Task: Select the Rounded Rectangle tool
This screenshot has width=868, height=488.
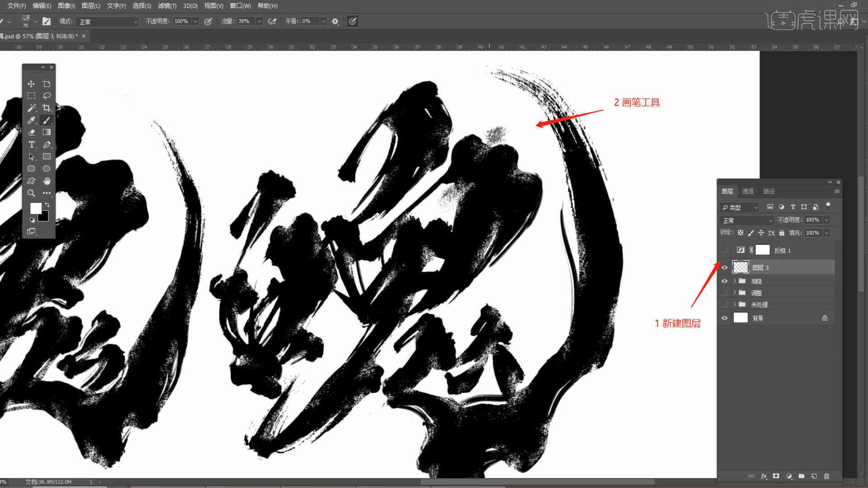Action: point(31,169)
